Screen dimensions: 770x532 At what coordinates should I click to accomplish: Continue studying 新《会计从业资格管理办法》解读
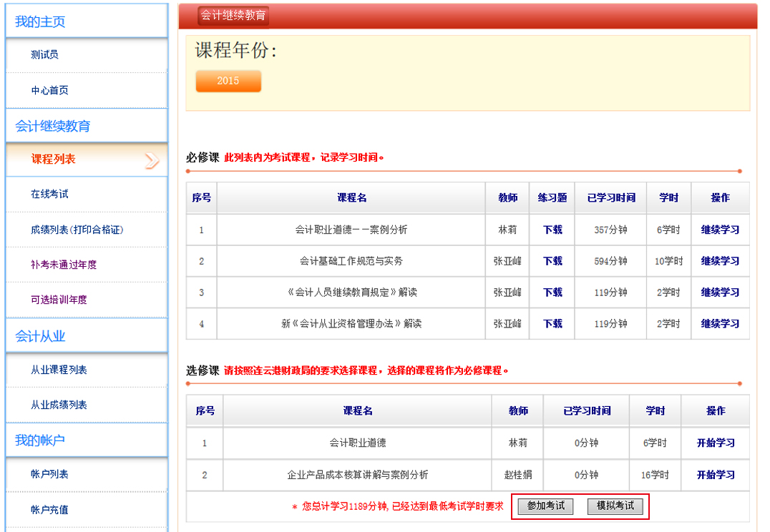720,324
